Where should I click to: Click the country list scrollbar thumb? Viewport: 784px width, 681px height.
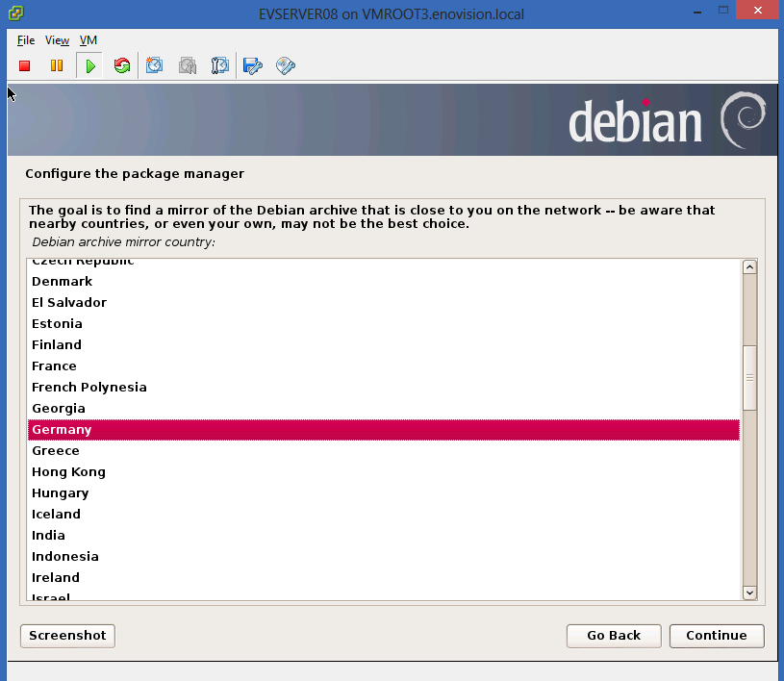[749, 378]
